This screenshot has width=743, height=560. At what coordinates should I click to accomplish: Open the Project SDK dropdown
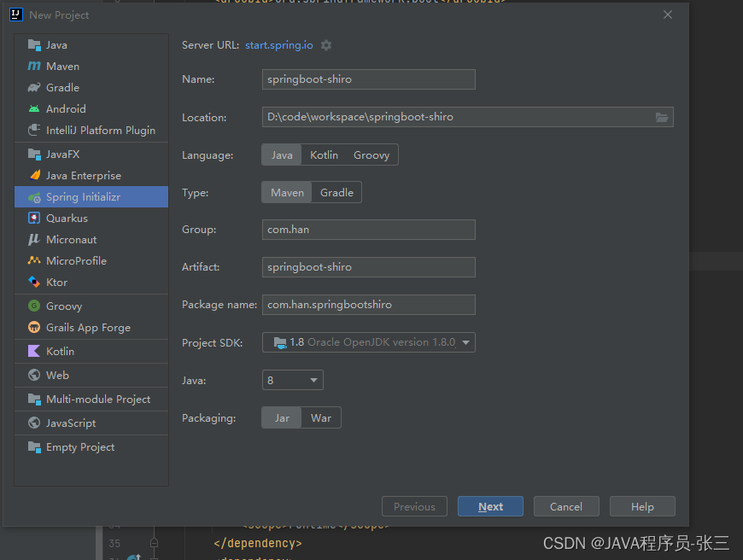(x=369, y=342)
